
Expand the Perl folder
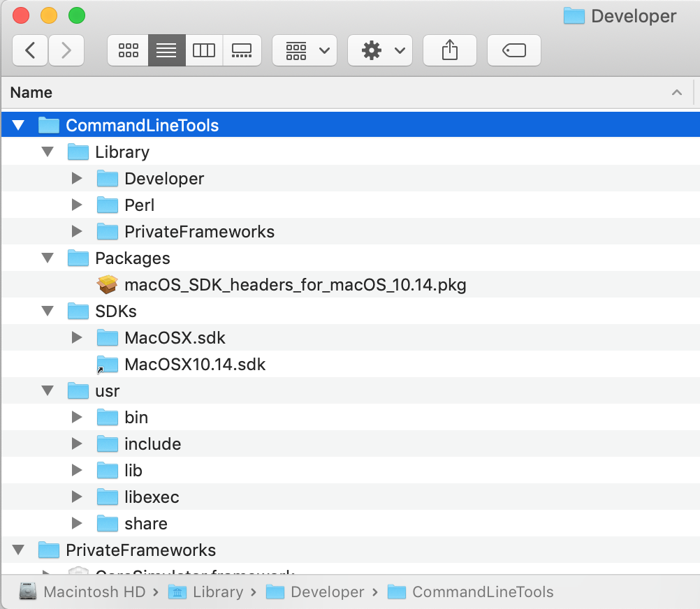point(77,205)
